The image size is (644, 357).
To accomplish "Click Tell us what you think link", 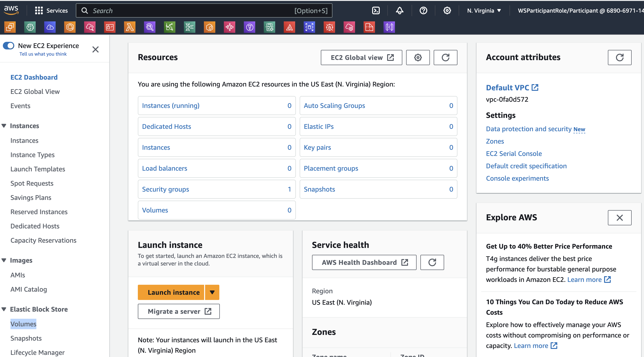I will click(43, 54).
